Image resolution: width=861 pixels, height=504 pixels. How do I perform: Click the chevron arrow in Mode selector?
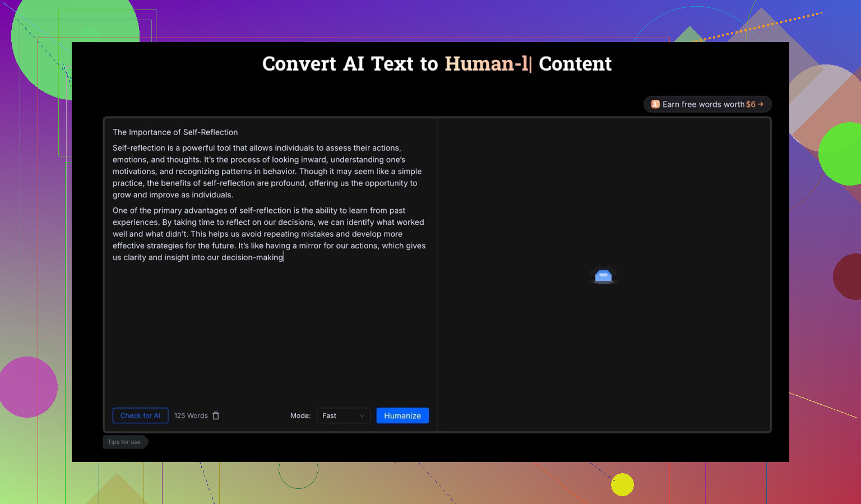362,415
